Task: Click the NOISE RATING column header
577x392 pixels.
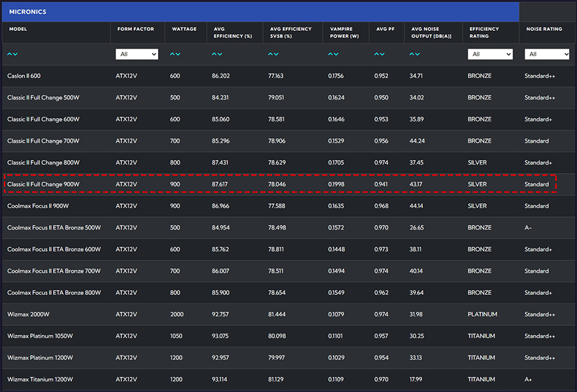Action: coord(544,29)
